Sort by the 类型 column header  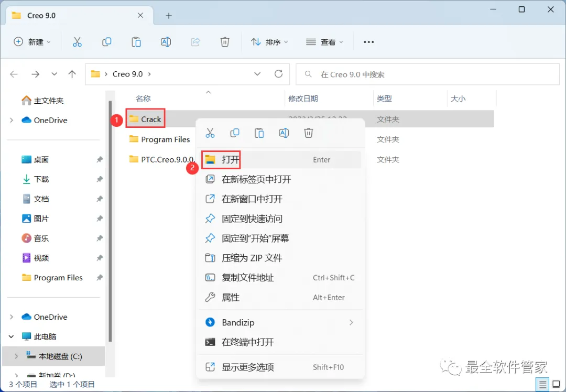pos(384,99)
